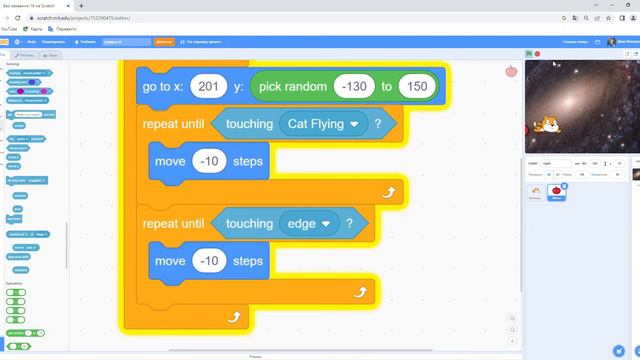The width and height of the screenshot is (640, 360).
Task: Click the pick random palette block
Action: tap(25, 333)
